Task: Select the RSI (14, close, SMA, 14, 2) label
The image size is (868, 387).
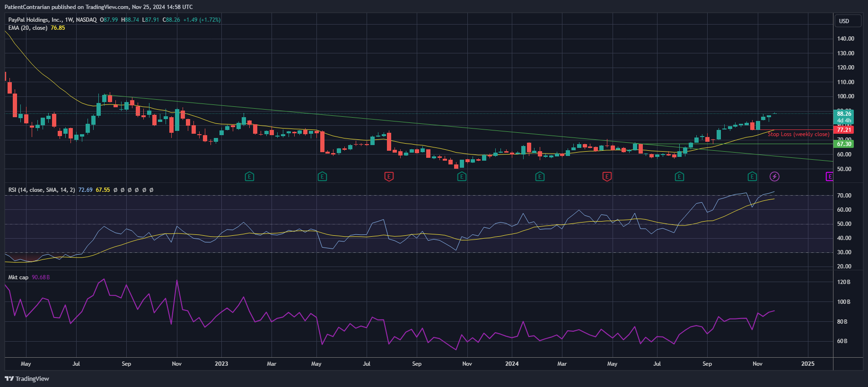Action: 42,190
